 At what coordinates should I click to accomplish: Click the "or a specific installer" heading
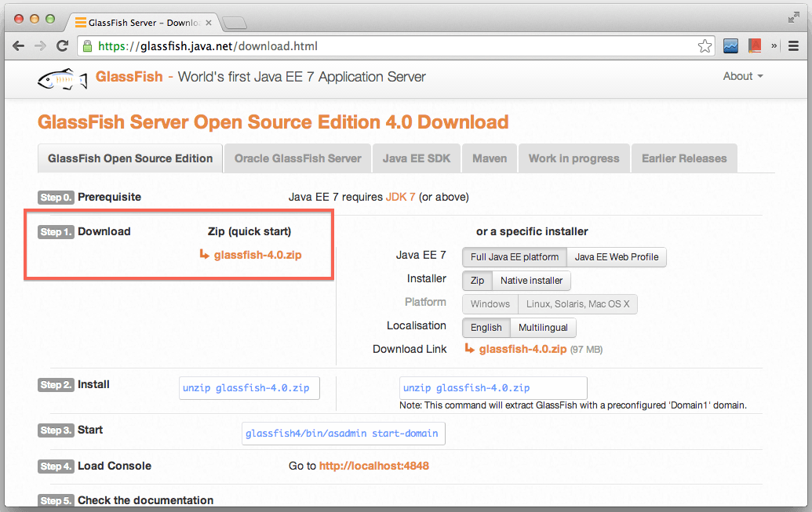click(532, 231)
